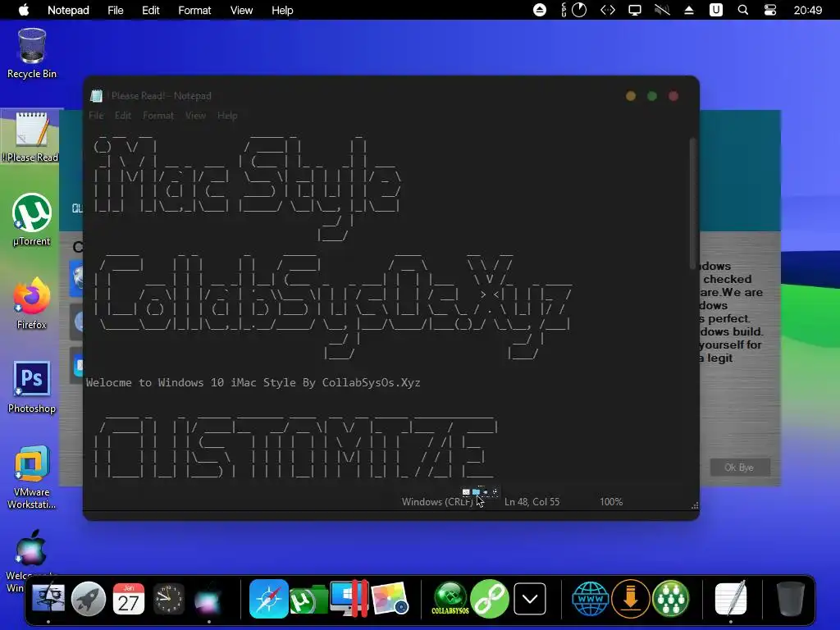Open the green chain link icon in dock
840x630 pixels.
click(x=490, y=598)
